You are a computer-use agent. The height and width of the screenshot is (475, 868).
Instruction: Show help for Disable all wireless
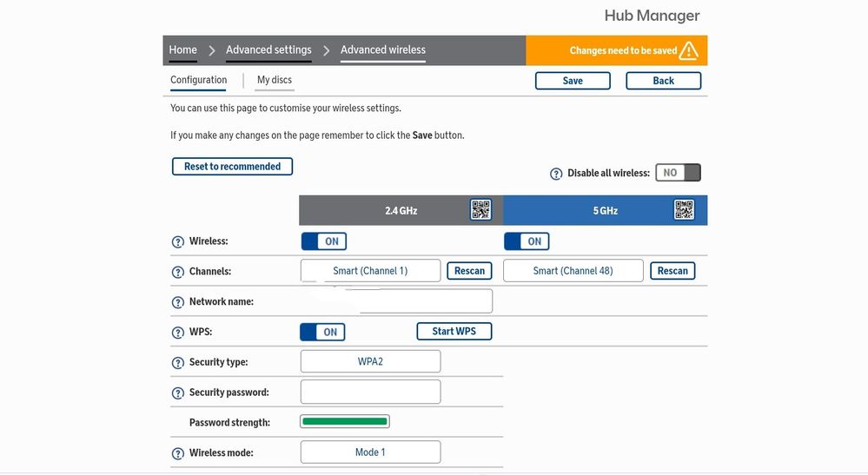click(x=556, y=174)
